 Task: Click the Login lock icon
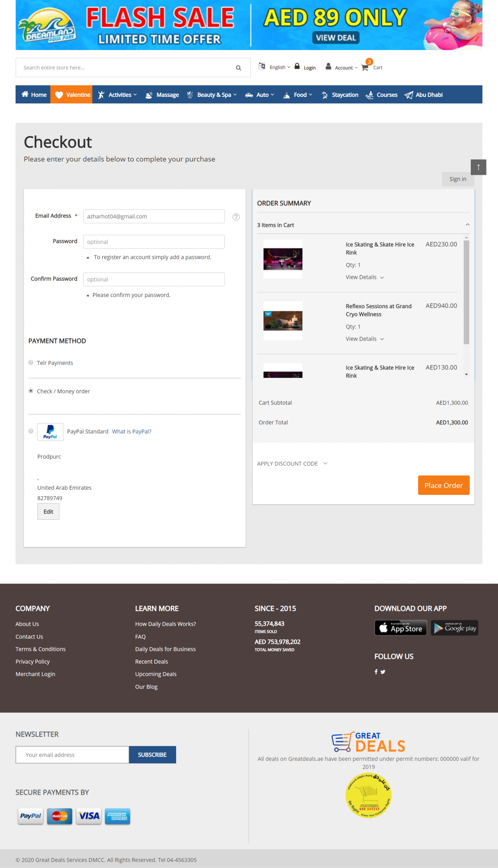297,66
